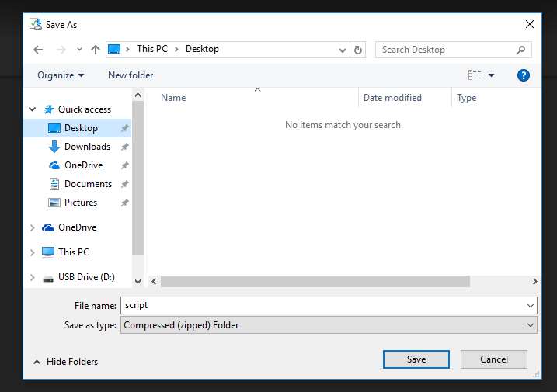Click the Back navigation arrow

(x=38, y=50)
